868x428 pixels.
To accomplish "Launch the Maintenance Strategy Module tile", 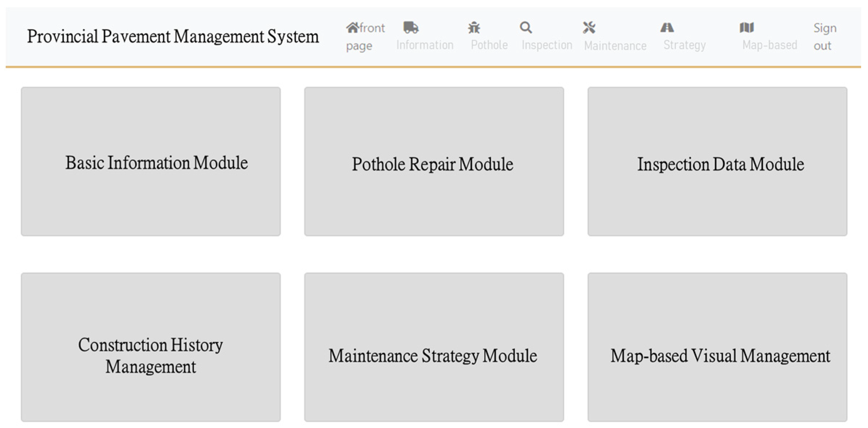I will click(x=434, y=347).
